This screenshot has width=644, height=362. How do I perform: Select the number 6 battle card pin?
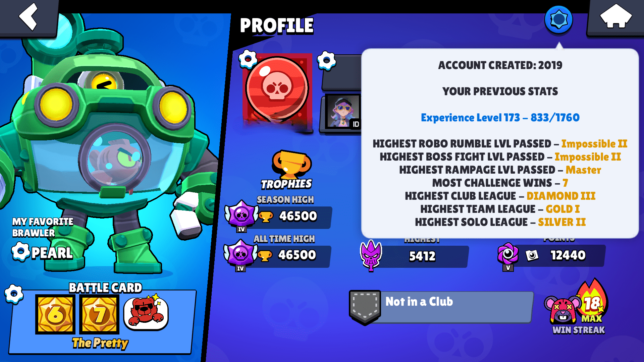point(55,314)
